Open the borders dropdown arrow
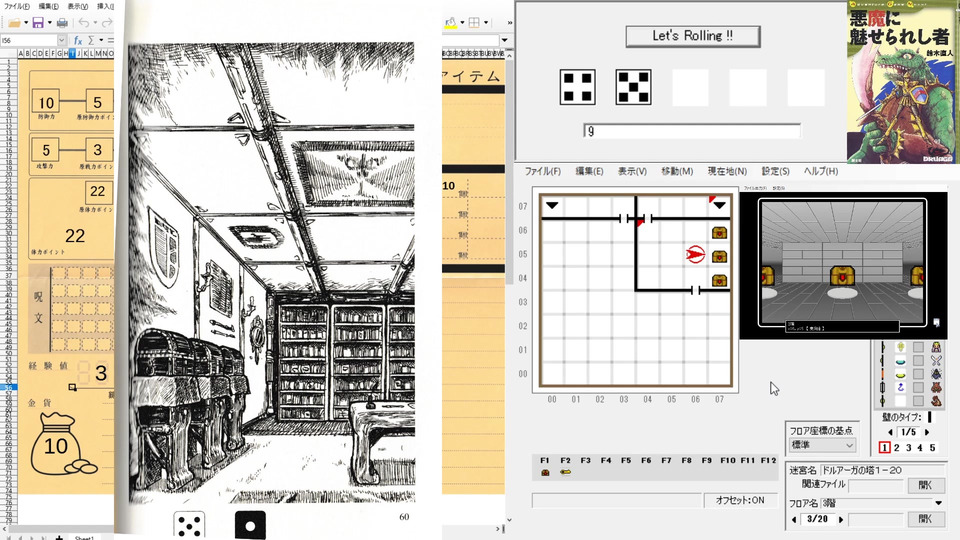This screenshot has width=960, height=540. [x=486, y=23]
